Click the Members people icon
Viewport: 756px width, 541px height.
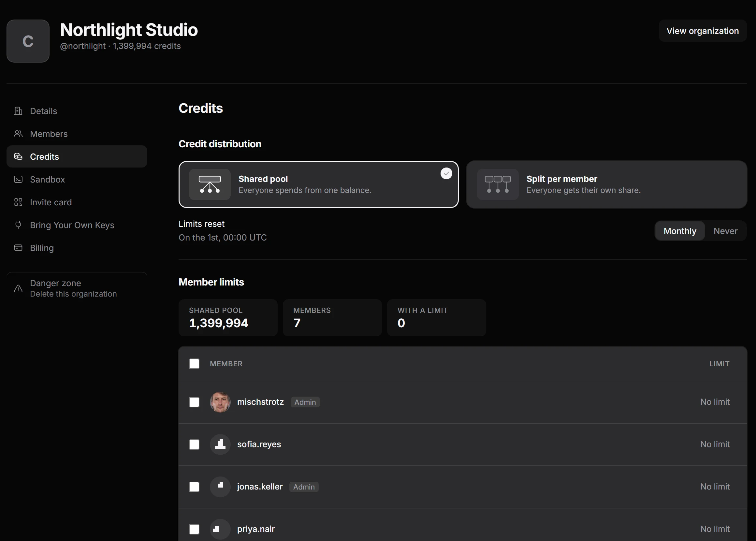(18, 134)
